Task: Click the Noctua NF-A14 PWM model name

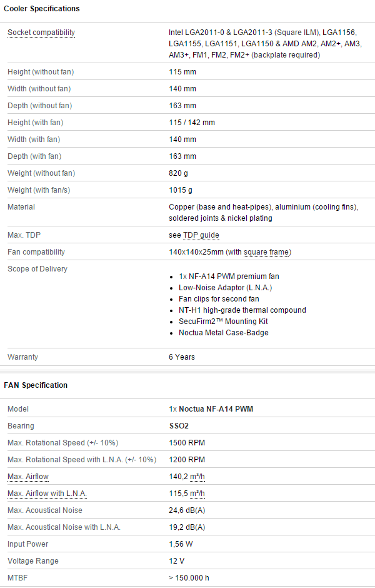Action: (x=216, y=409)
